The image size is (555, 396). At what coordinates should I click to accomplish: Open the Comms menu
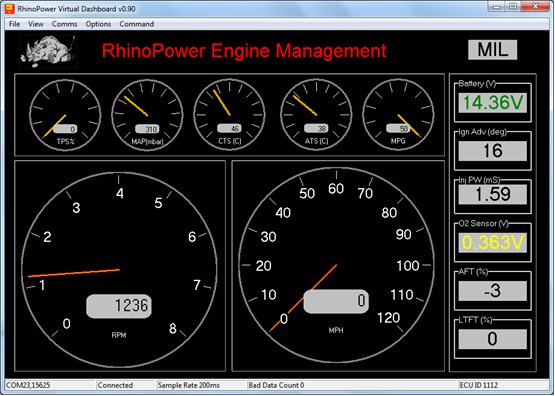point(64,24)
